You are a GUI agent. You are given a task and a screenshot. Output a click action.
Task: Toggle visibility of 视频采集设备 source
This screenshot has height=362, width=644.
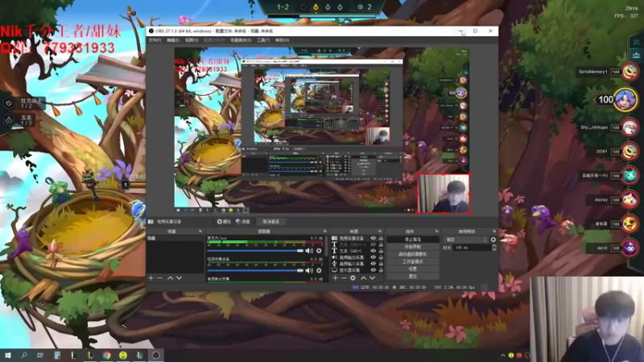[x=374, y=238]
